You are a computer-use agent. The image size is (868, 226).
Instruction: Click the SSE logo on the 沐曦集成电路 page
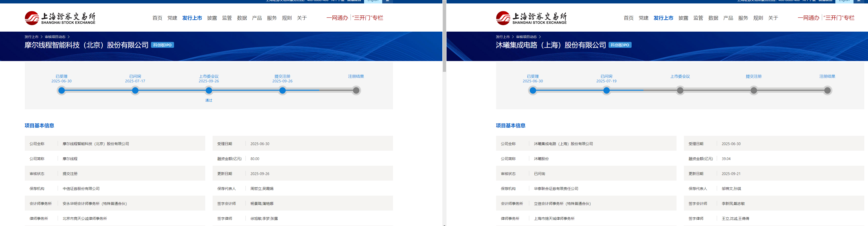point(531,18)
